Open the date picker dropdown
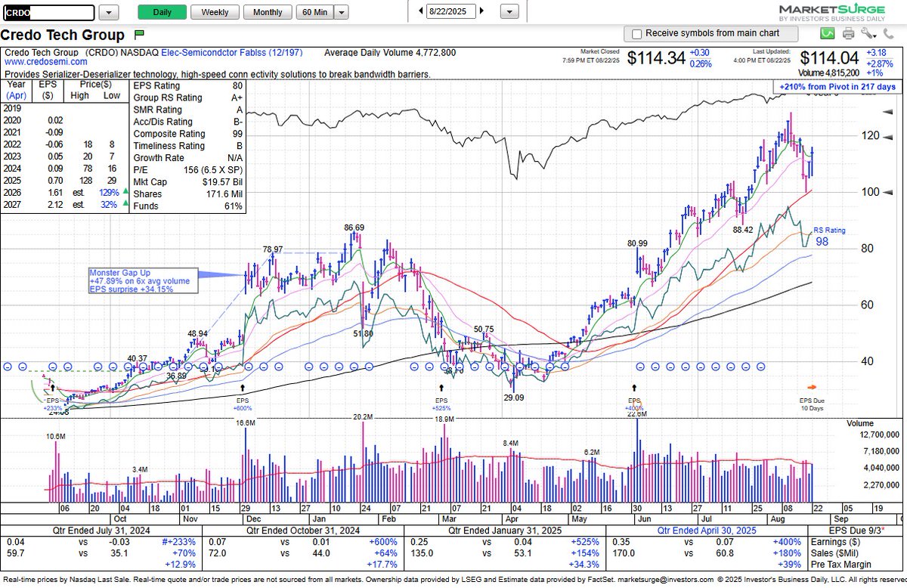This screenshot has width=907, height=588. pos(509,12)
